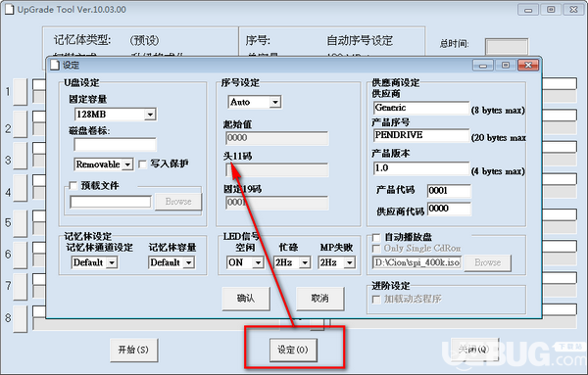This screenshot has height=375, width=588.
Task: Click port 1 button in main window
Action: [x=21, y=92]
